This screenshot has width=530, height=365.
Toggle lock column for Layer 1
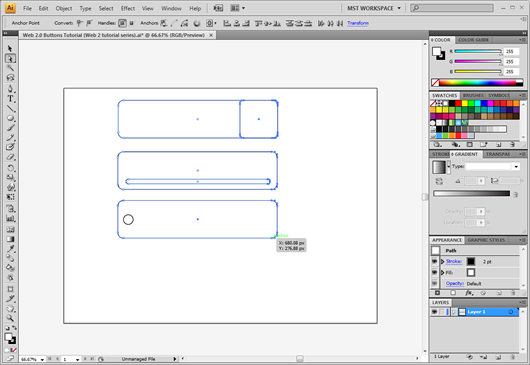click(x=442, y=312)
